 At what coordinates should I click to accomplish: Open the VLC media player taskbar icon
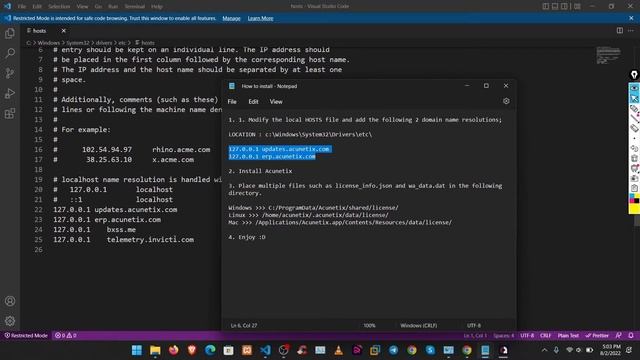[x=338, y=350]
